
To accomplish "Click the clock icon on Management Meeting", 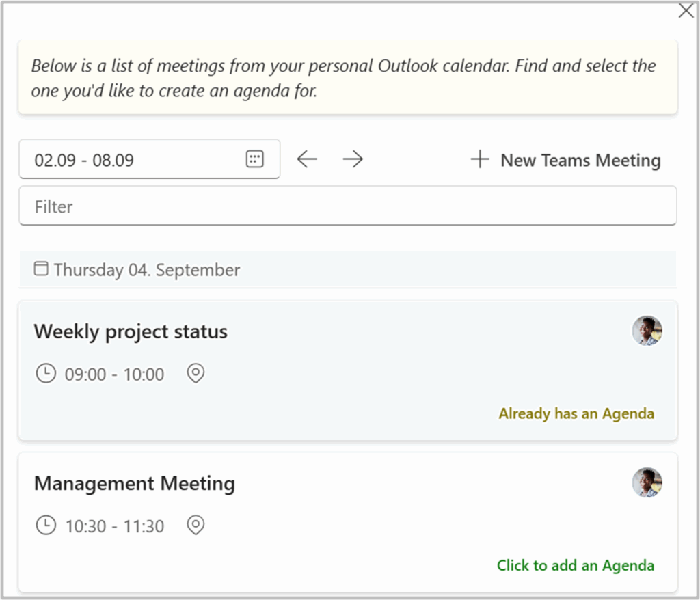I will (45, 526).
